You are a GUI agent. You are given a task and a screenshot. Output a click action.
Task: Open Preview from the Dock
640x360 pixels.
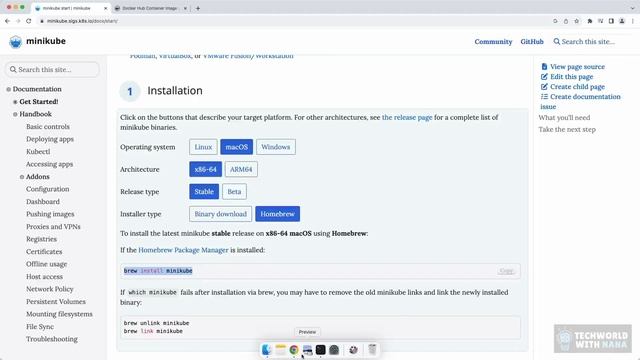coord(307,349)
